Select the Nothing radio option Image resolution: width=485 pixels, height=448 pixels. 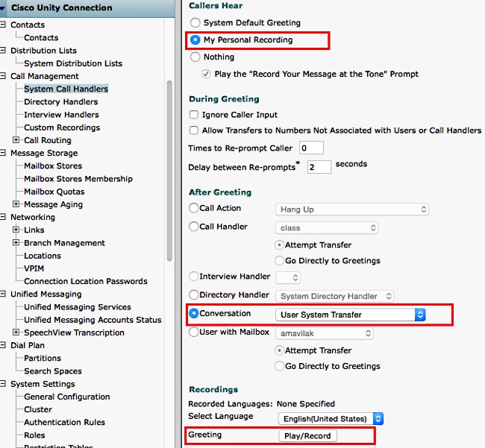click(195, 57)
